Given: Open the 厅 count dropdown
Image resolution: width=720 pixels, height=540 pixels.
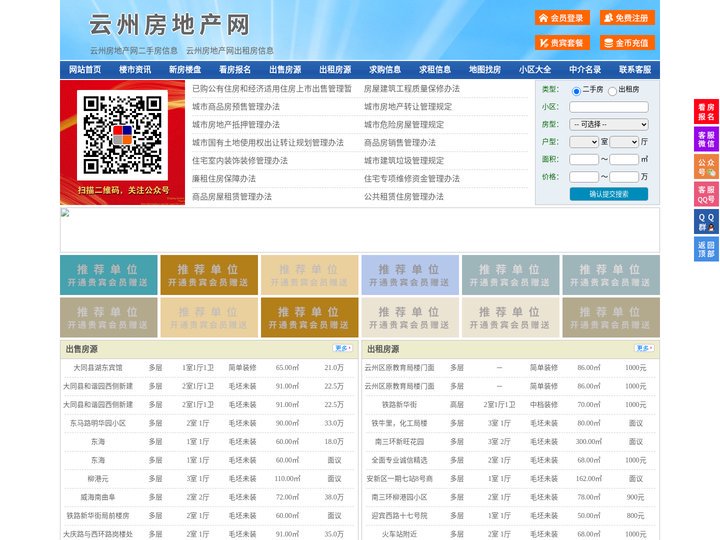Looking at the screenshot, I should tap(624, 142).
